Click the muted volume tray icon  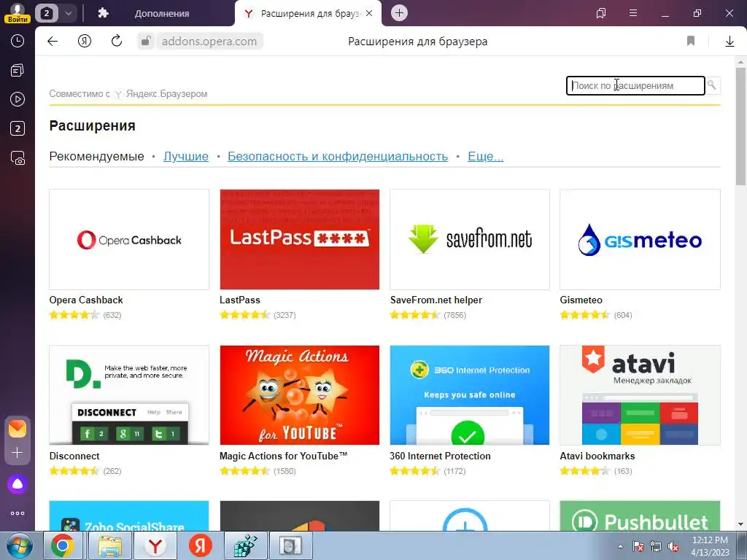[673, 546]
